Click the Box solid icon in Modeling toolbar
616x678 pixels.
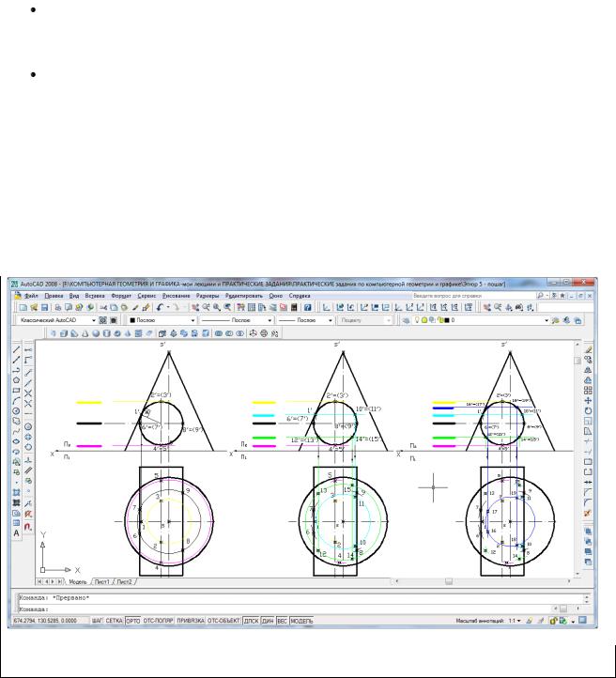tap(64, 333)
